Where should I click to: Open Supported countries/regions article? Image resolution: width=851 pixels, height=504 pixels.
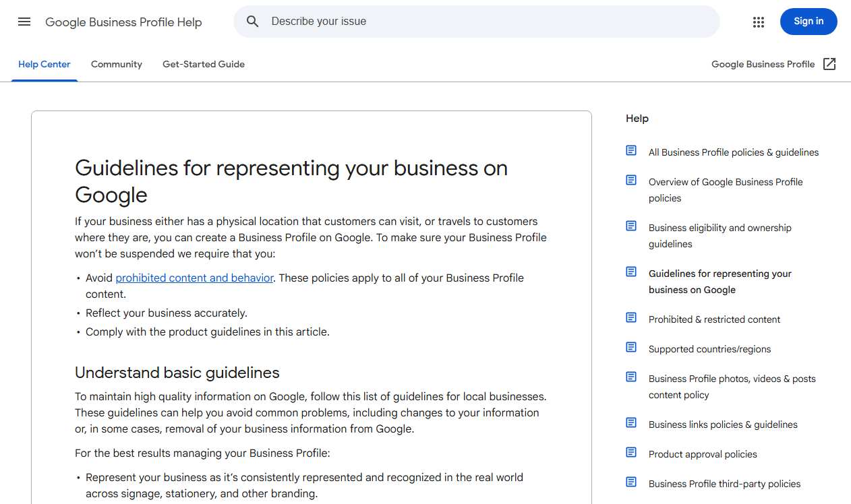tap(709, 349)
